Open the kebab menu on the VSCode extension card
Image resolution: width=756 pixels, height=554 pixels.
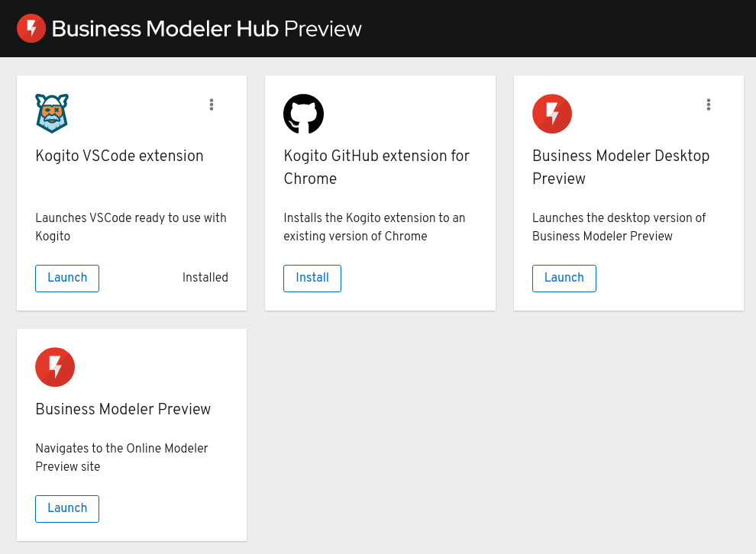212,105
